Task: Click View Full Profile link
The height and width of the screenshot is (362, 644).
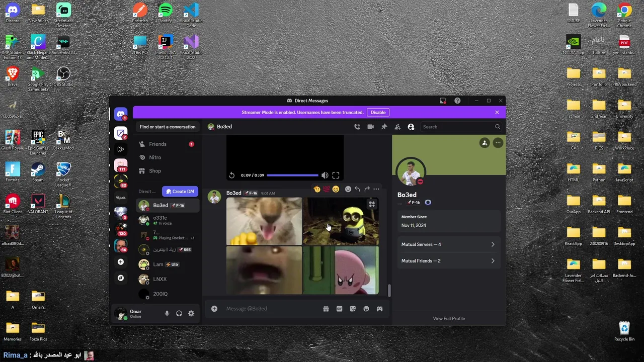Action: 449,318
